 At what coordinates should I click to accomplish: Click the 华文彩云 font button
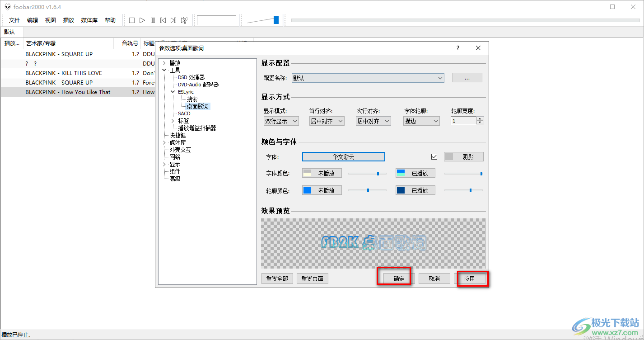[x=343, y=157]
